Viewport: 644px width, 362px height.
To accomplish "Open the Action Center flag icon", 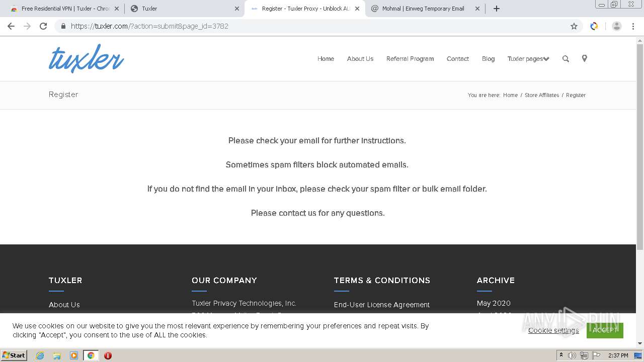I will coord(596,355).
